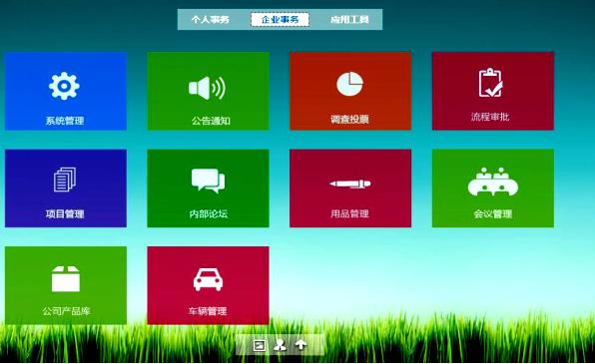Open the 会议管理 meeting table tile
The image size is (595, 364).
pos(492,188)
